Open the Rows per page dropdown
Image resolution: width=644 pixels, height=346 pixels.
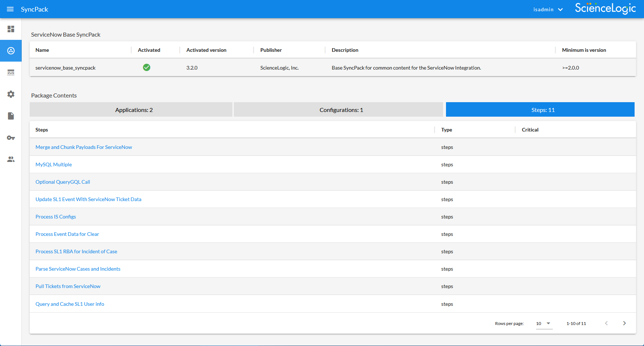pyautogui.click(x=544, y=324)
